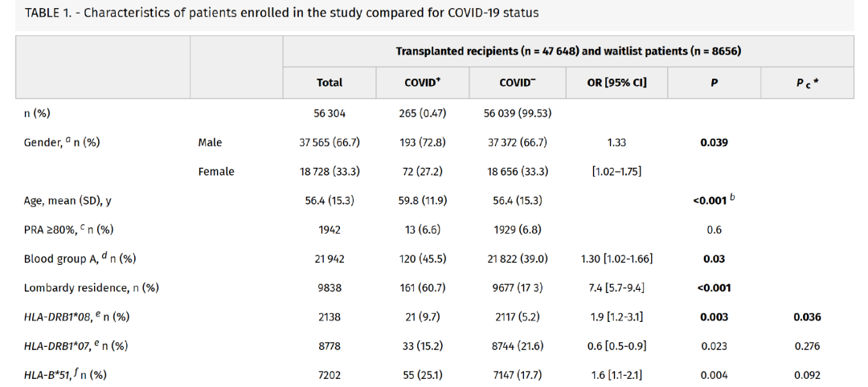This screenshot has height=387, width=868.
Task: Select the HLA-DRB1*07 row label
Action: point(76,345)
